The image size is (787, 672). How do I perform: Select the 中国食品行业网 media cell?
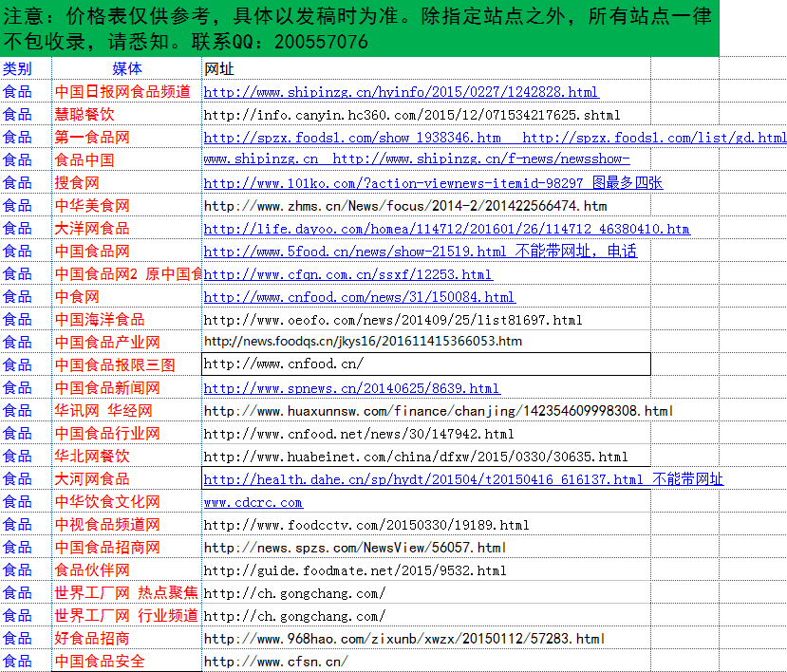(126, 434)
